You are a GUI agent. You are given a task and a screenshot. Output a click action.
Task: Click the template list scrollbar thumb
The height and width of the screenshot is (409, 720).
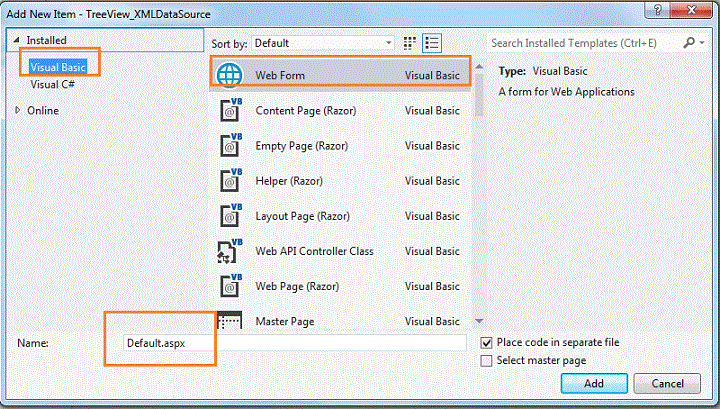479,95
